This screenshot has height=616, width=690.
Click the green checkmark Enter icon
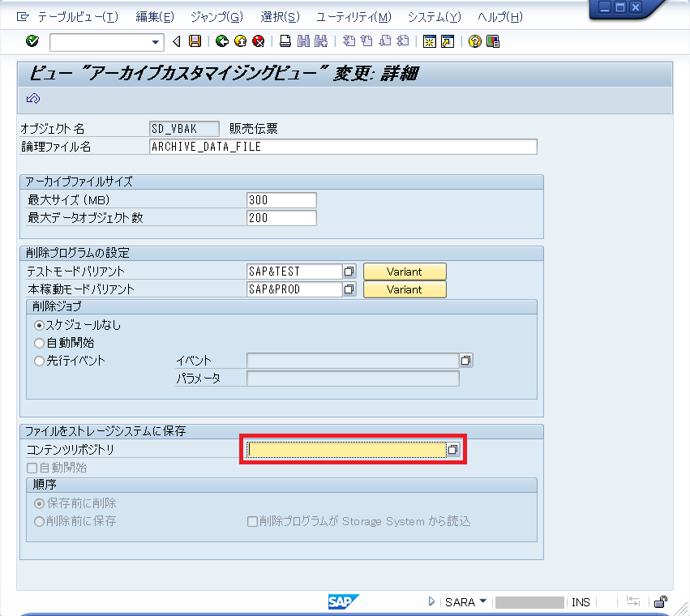pyautogui.click(x=32, y=41)
